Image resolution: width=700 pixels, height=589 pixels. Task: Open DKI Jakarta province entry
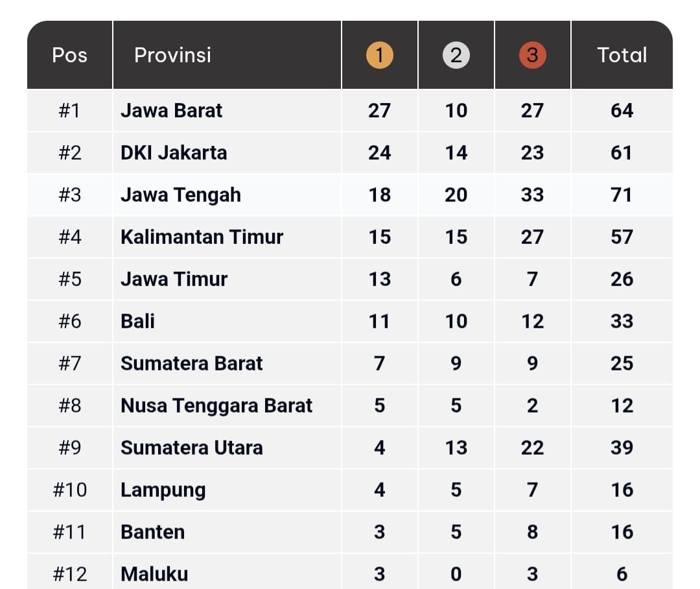point(174,153)
